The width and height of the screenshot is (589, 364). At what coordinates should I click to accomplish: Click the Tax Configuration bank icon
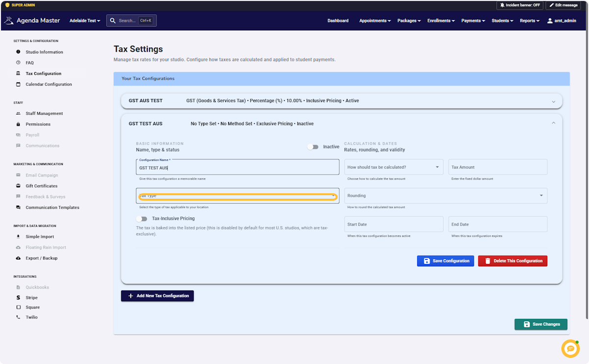[x=18, y=74]
